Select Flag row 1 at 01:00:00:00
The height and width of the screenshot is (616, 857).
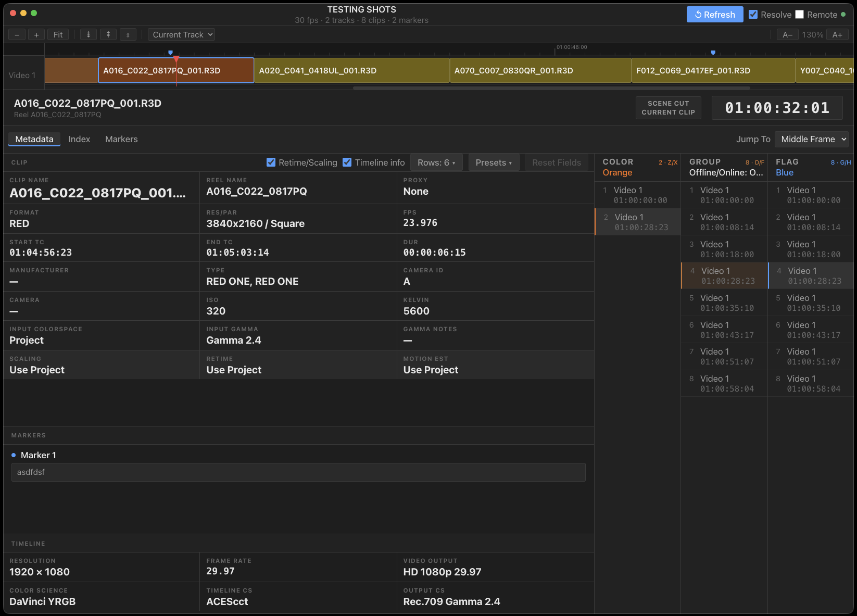811,195
